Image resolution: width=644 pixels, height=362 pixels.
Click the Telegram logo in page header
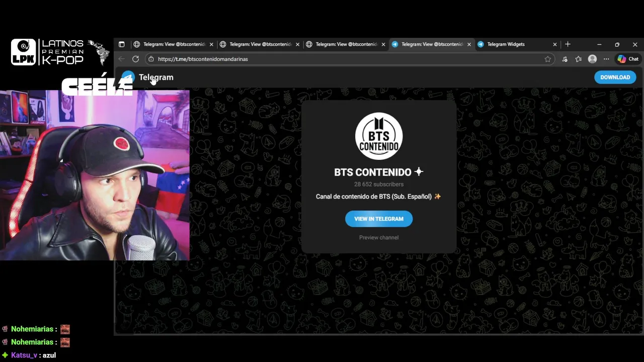point(128,77)
